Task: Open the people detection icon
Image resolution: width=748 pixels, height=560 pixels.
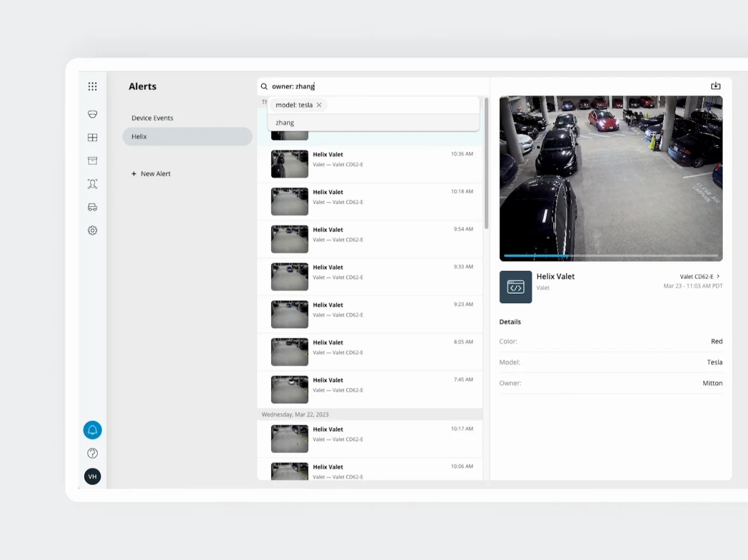Action: 92,184
